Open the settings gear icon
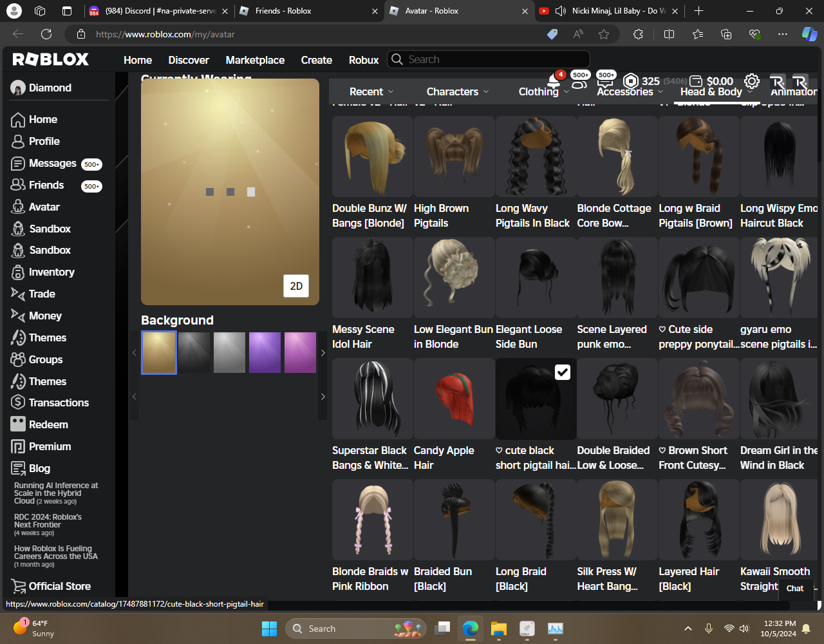 coord(752,81)
